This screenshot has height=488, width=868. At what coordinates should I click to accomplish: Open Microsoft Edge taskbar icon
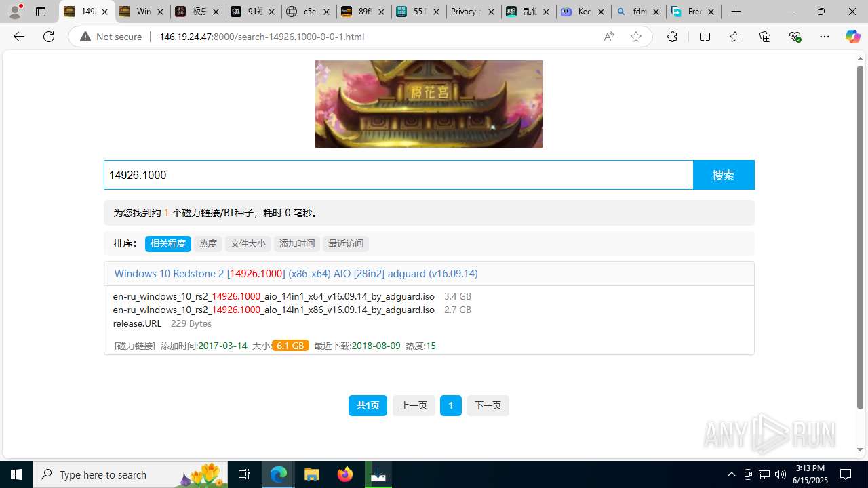279,474
